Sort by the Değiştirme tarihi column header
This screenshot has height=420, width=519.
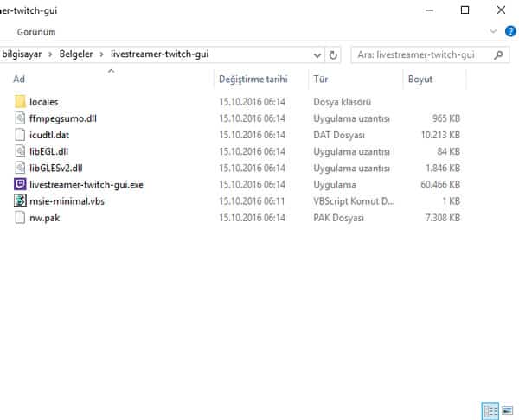click(x=253, y=79)
